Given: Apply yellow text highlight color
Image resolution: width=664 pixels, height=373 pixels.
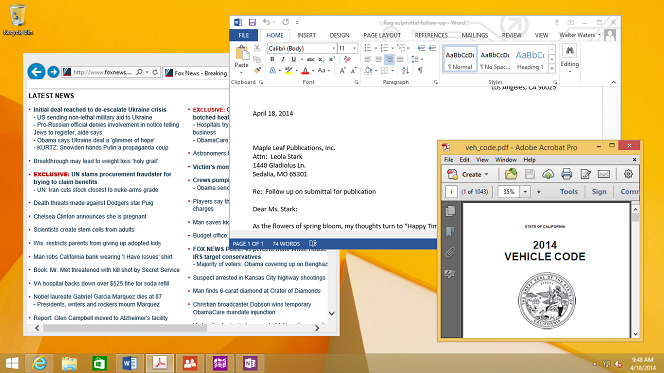Looking at the screenshot, I should 288,70.
